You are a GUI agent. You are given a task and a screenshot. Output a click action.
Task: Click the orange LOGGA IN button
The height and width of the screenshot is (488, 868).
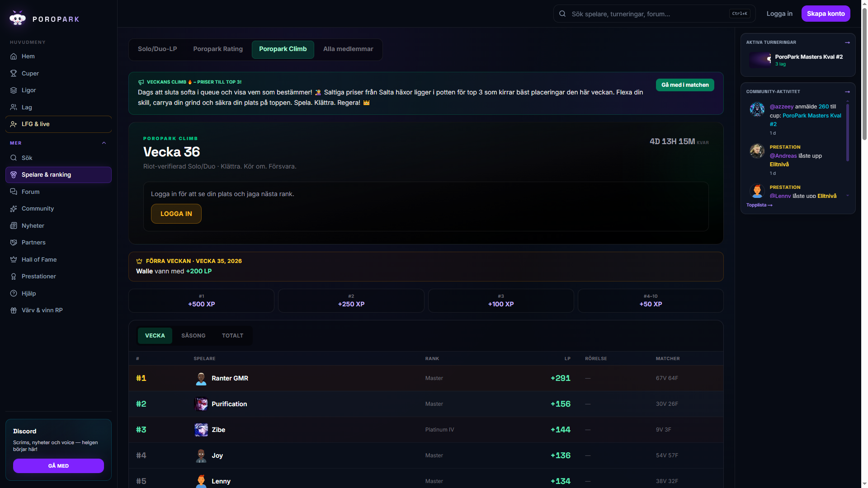pos(176,214)
